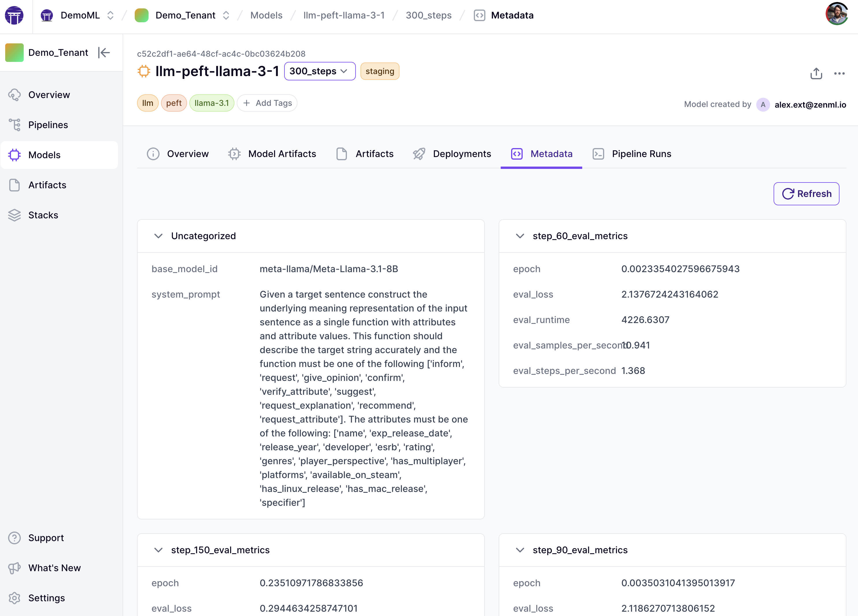Click Add Tags next to llama-3.1
This screenshot has height=616, width=858.
pos(267,103)
